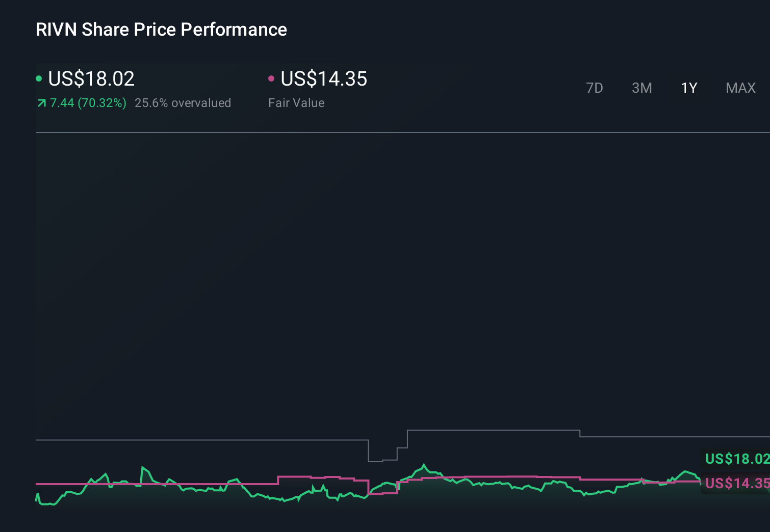Viewport: 770px width, 532px height.
Task: Switch to the 3M time range
Action: tap(641, 88)
